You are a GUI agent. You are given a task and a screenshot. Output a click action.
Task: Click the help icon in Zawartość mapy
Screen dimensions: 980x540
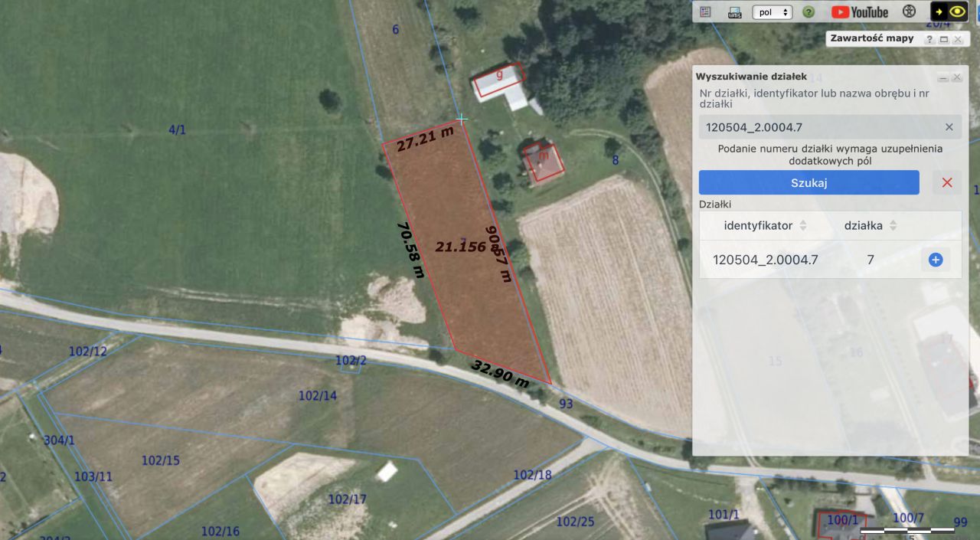pyautogui.click(x=929, y=39)
